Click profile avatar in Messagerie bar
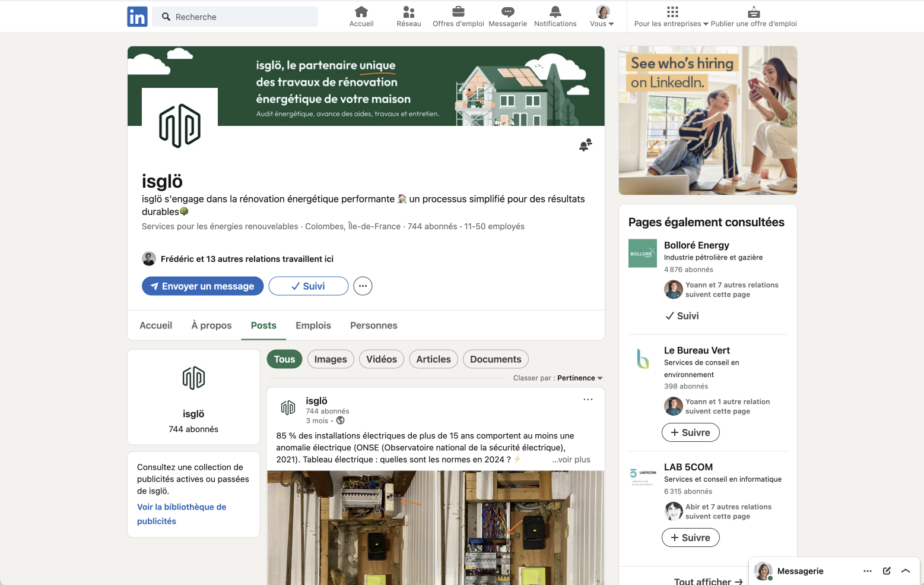This screenshot has height=585, width=924. tap(763, 571)
